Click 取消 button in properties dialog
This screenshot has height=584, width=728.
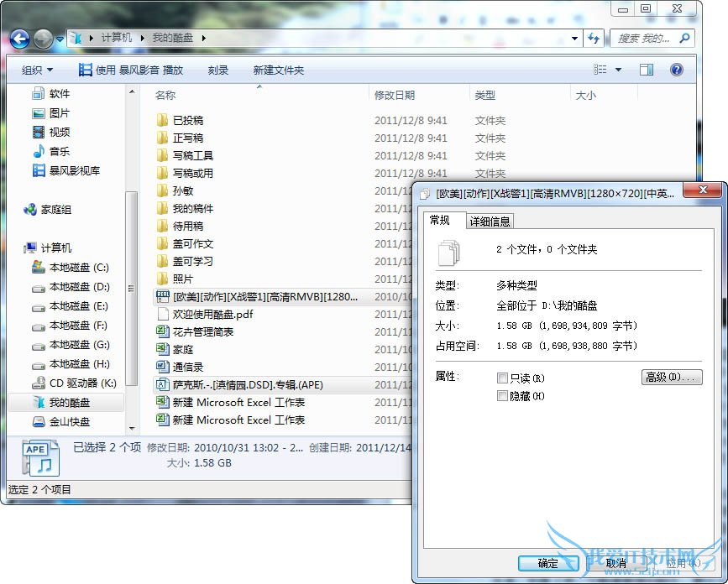tap(616, 564)
